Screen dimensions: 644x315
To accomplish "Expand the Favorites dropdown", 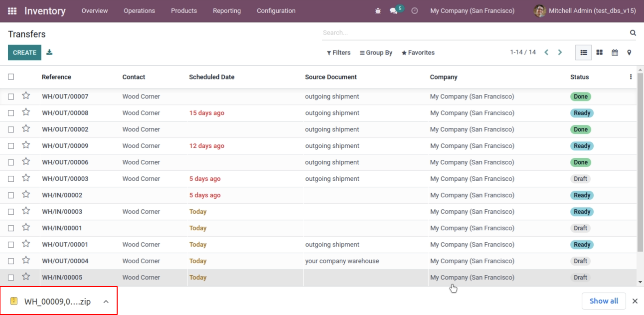I will [x=418, y=52].
